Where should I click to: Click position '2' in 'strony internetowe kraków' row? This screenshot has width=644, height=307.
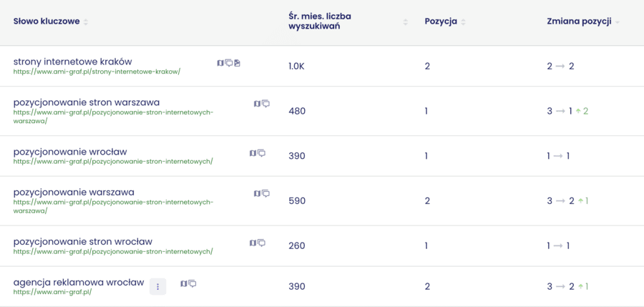[x=427, y=66]
